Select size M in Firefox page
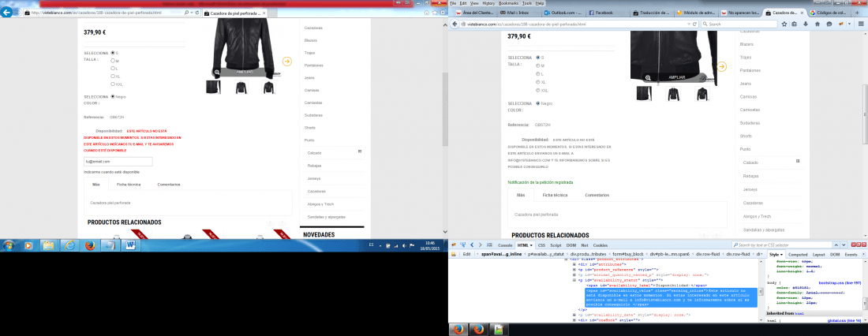Viewport: 868px width, 336px height. pyautogui.click(x=537, y=65)
